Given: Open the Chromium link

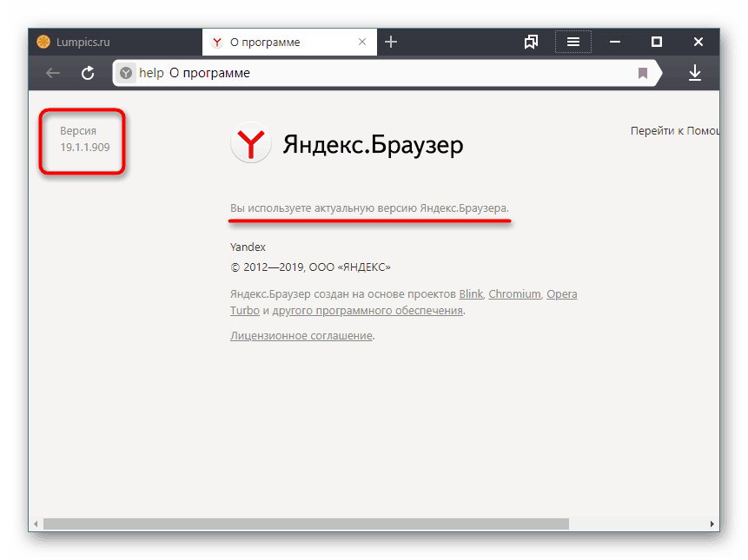Looking at the screenshot, I should (x=514, y=294).
